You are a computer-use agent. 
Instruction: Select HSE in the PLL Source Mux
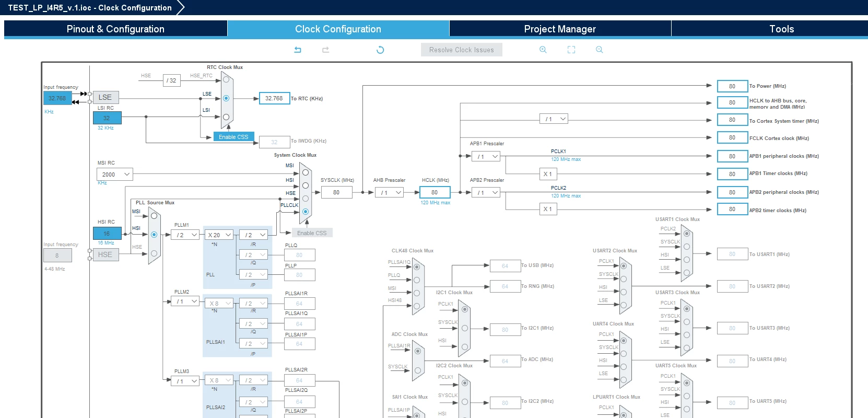[x=154, y=253]
